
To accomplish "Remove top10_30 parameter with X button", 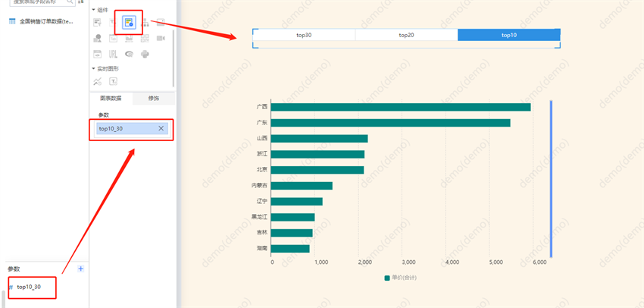I will [161, 129].
